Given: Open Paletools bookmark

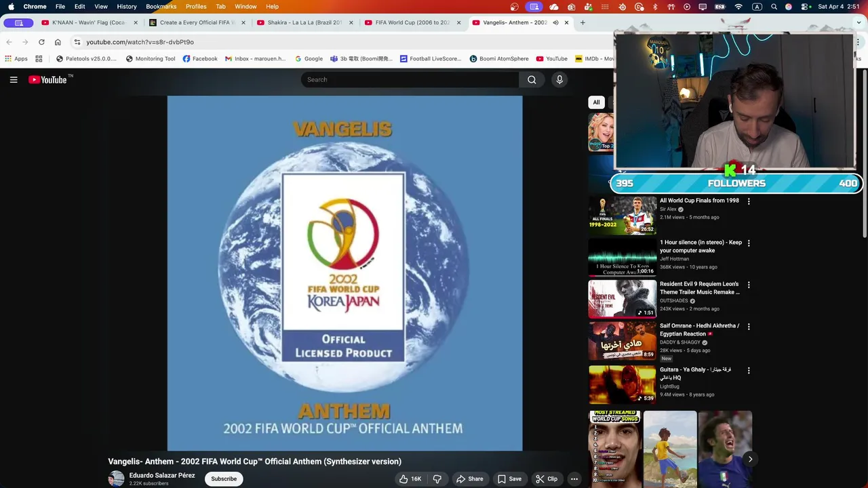Looking at the screenshot, I should [86, 59].
